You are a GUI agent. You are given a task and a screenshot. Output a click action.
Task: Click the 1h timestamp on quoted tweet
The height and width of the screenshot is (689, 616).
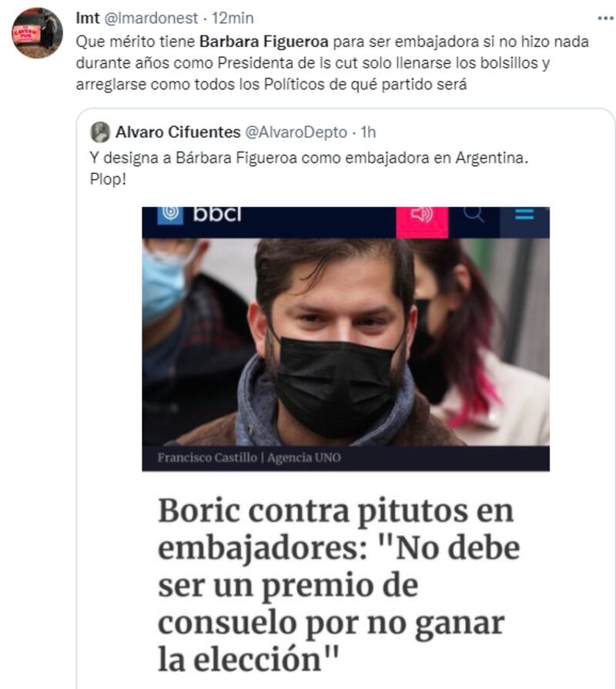(368, 132)
